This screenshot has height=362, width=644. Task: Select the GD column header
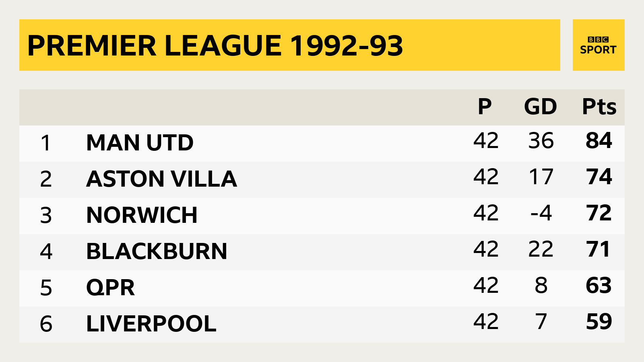click(541, 107)
